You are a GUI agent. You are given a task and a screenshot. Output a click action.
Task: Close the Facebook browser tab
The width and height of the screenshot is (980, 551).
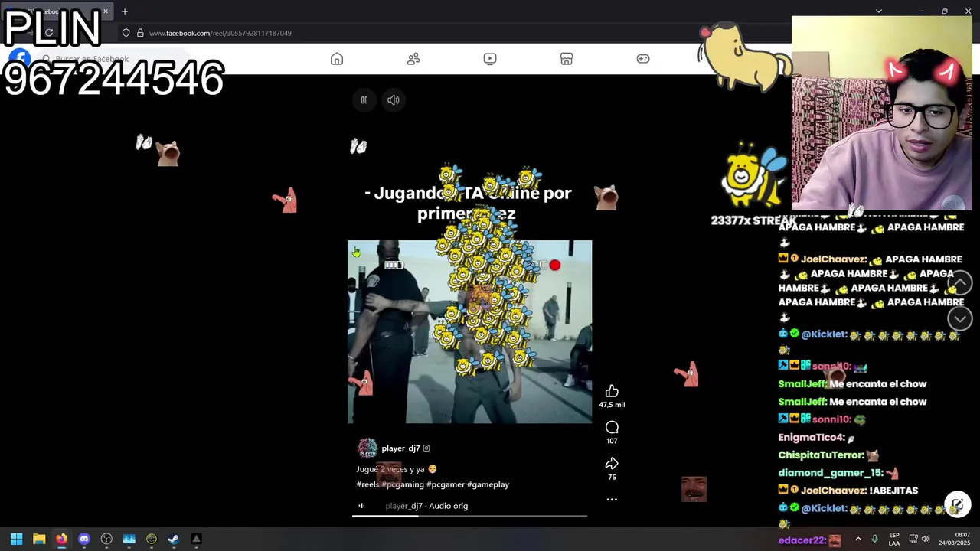[x=106, y=11]
